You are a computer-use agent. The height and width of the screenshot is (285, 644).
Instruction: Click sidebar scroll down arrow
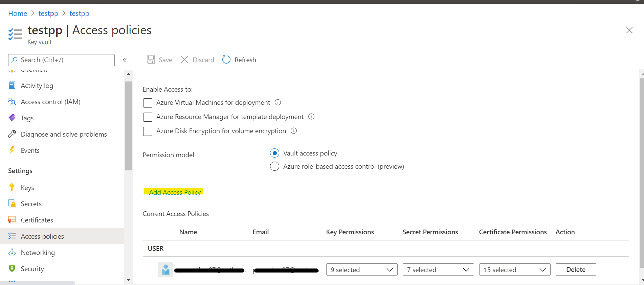coord(128,280)
